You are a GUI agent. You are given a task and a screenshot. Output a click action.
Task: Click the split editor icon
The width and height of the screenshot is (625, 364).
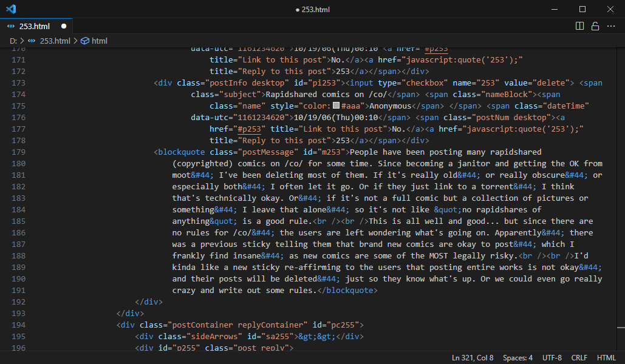coord(579,26)
